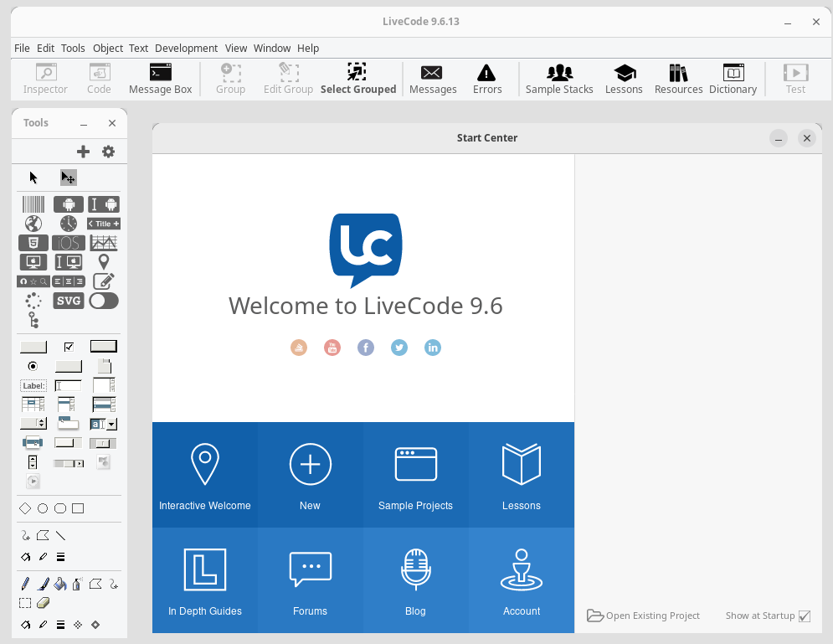The image size is (833, 644).
Task: Click the New tile in Start Center
Action: coord(310,475)
